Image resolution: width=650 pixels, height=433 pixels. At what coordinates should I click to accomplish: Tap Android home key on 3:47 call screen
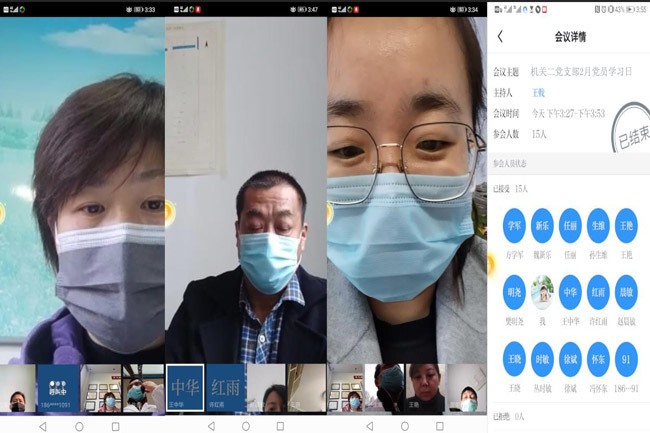coord(246,426)
